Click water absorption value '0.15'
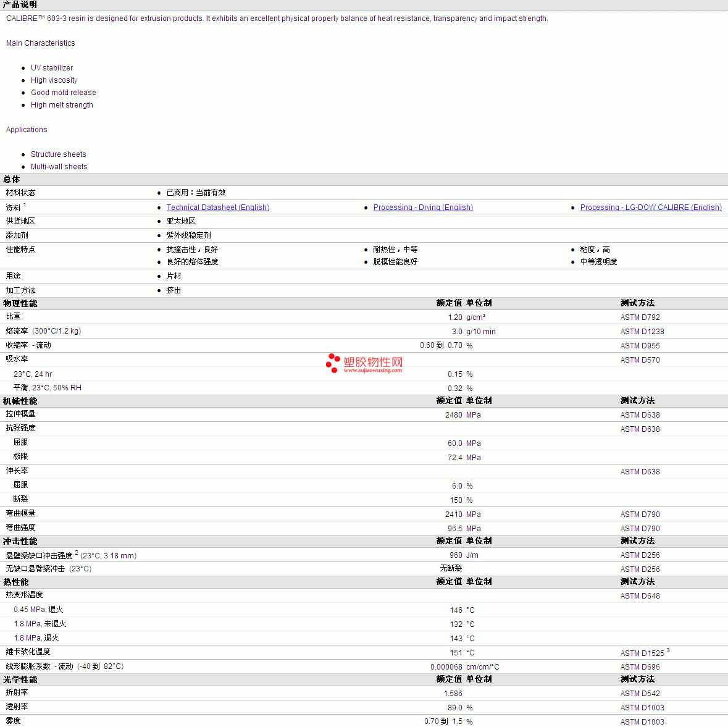This screenshot has width=728, height=727. click(x=455, y=374)
